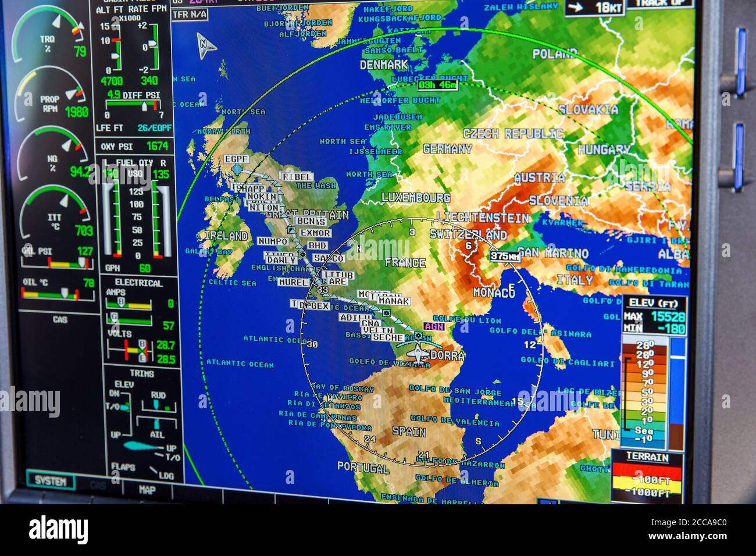Select the yellow -1000FT terrain swatch
The height and width of the screenshot is (556, 756).
tap(646, 486)
